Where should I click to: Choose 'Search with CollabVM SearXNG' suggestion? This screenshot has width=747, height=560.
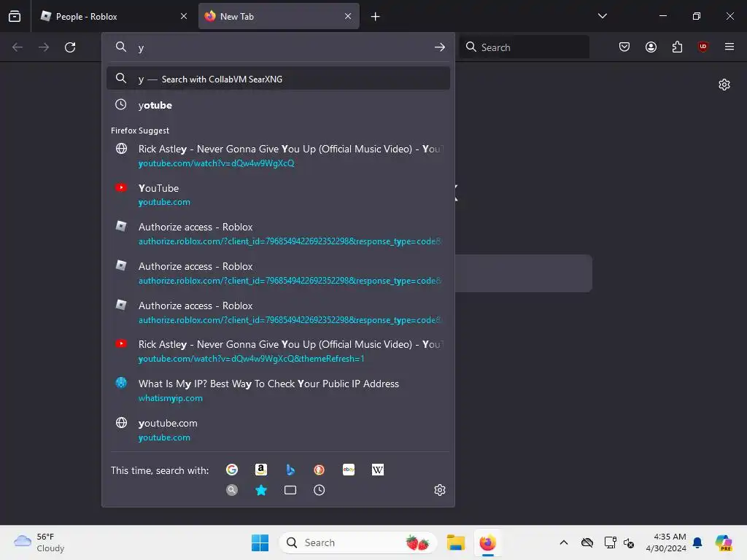278,79
